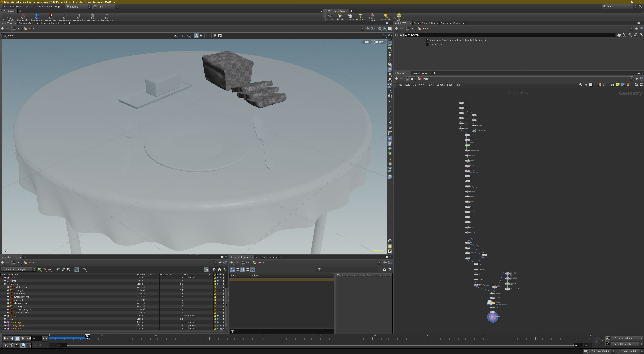Add a Spot Light from the shelf
Screen dimensions: 644x354
click(350, 17)
